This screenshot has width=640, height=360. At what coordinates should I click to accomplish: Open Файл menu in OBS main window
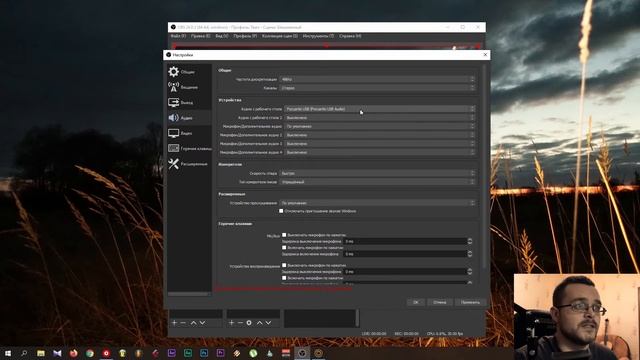pos(178,36)
